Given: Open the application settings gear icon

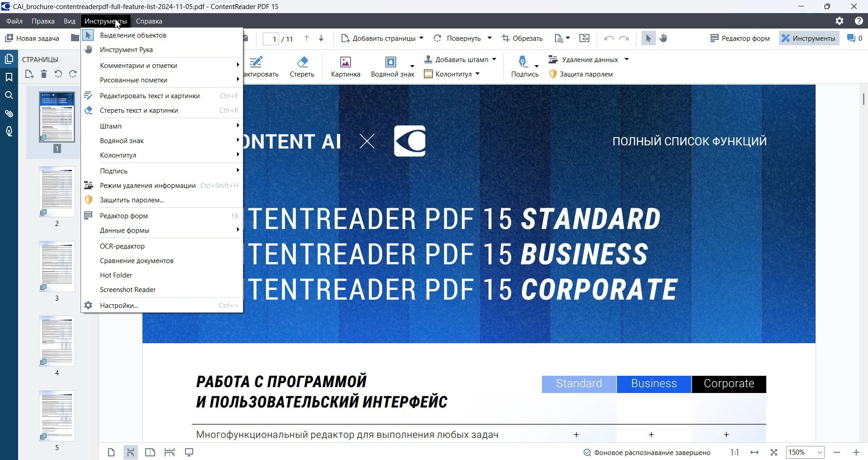Looking at the screenshot, I should click(840, 21).
